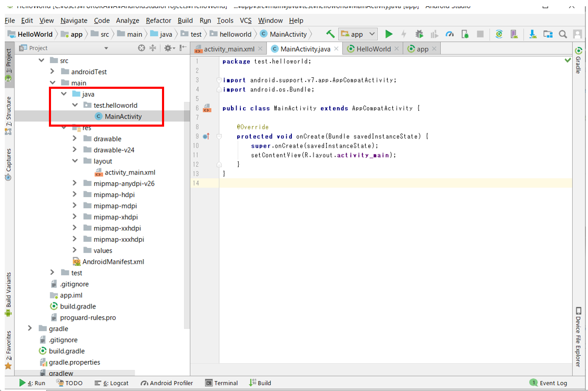Toggle the 2: Favorites tool window

[8, 350]
